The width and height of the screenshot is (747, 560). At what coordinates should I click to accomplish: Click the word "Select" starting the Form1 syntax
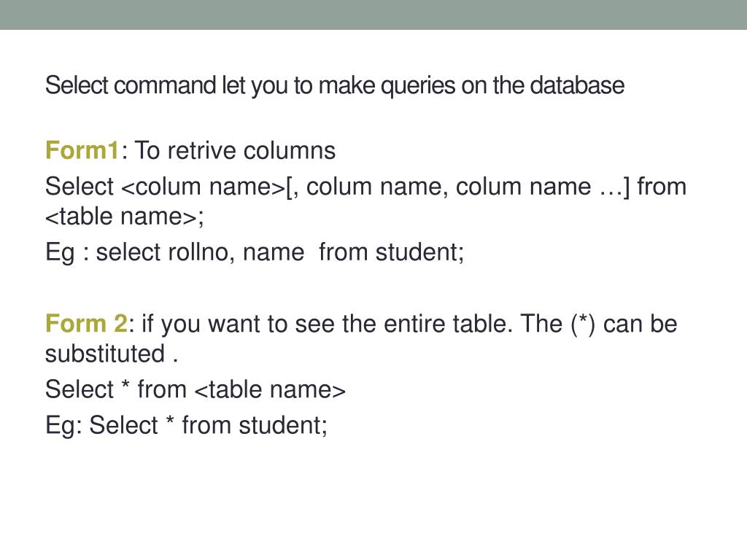(x=80, y=187)
